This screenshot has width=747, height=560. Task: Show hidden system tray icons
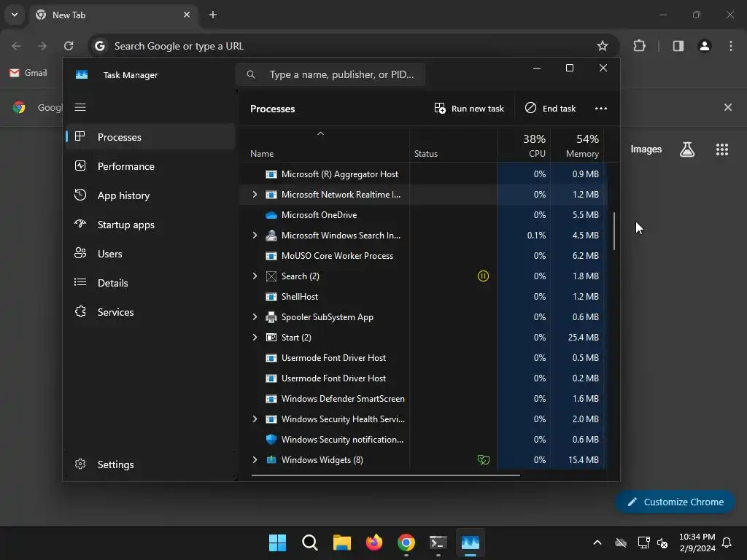597,542
